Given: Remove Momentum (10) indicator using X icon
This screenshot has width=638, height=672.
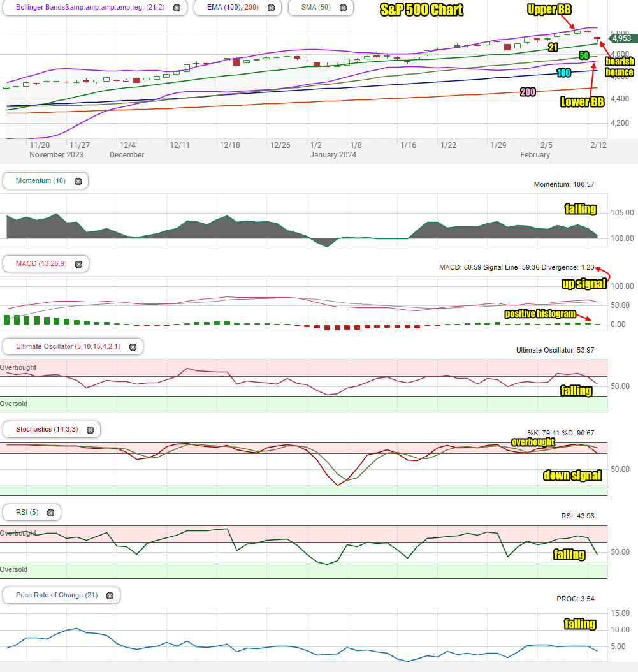Looking at the screenshot, I should tap(78, 181).
